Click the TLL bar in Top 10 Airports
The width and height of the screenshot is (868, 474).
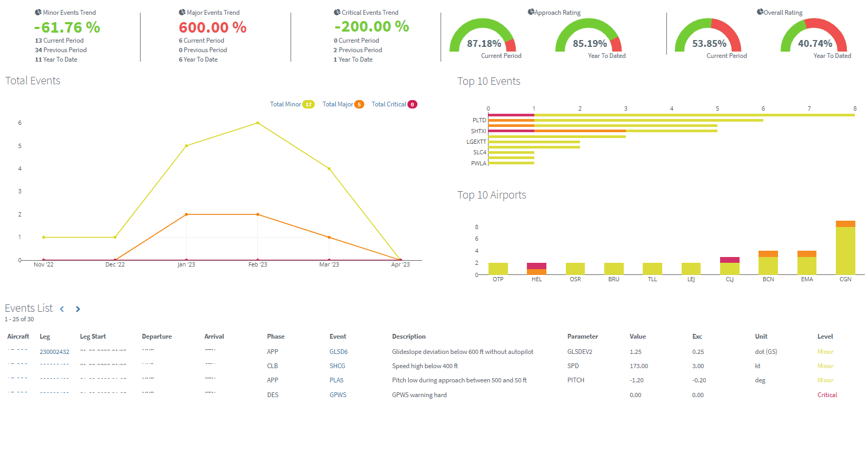tap(652, 269)
